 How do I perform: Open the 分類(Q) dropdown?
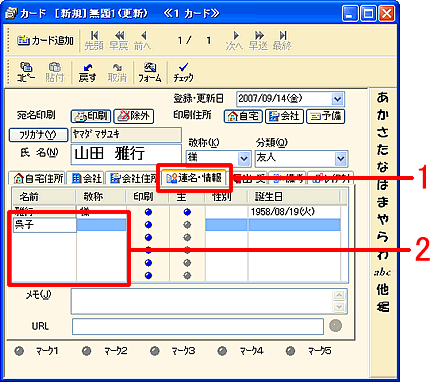point(341,159)
